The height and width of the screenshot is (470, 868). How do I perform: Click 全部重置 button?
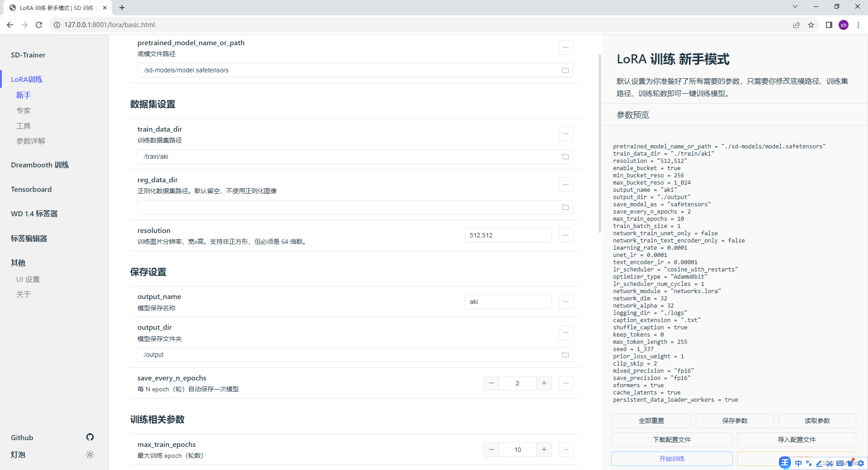point(651,421)
